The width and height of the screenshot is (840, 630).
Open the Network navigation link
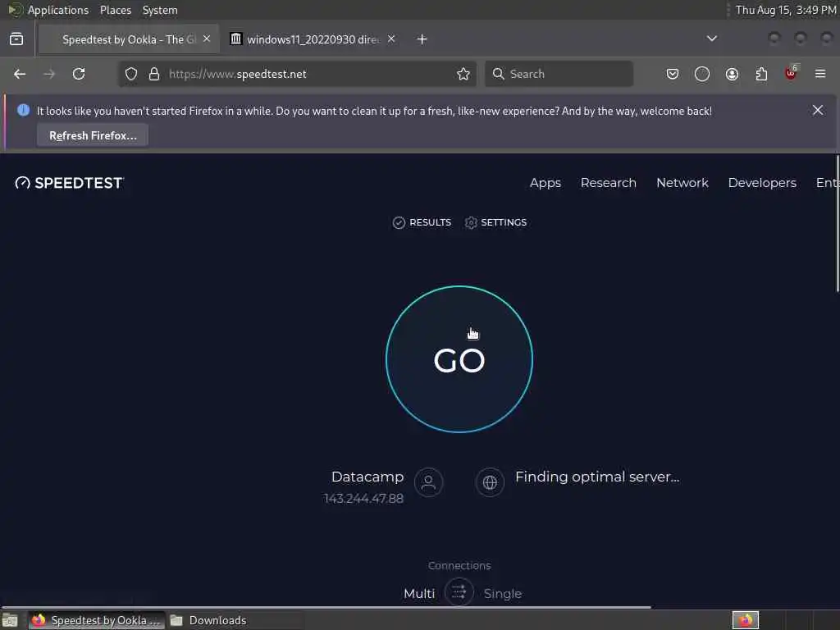682,183
